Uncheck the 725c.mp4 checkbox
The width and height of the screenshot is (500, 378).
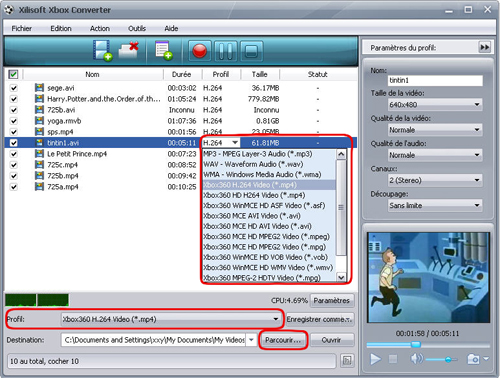(x=14, y=165)
